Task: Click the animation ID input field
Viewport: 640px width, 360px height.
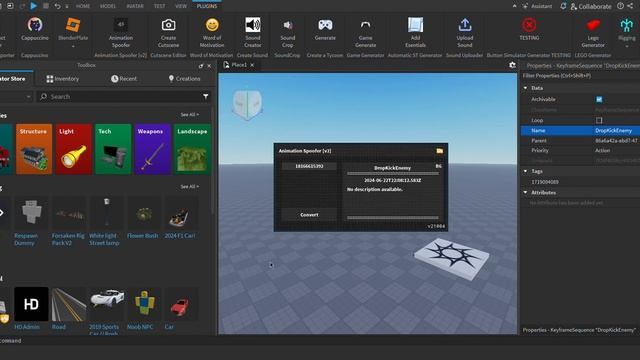Action: click(309, 166)
